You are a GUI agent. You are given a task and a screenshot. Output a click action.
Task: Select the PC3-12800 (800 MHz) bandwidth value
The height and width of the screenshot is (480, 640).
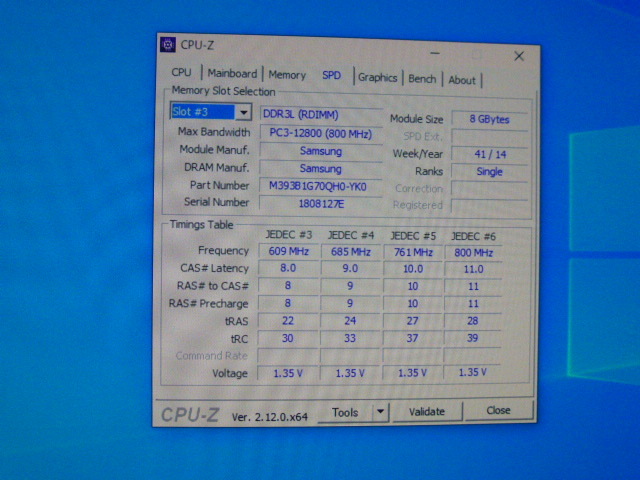pyautogui.click(x=321, y=133)
